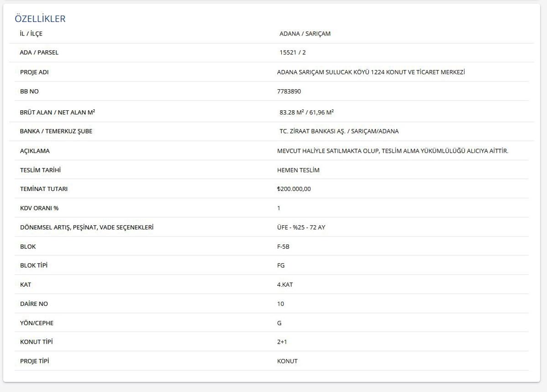Click the DAİRE NO row label

[x=34, y=304]
